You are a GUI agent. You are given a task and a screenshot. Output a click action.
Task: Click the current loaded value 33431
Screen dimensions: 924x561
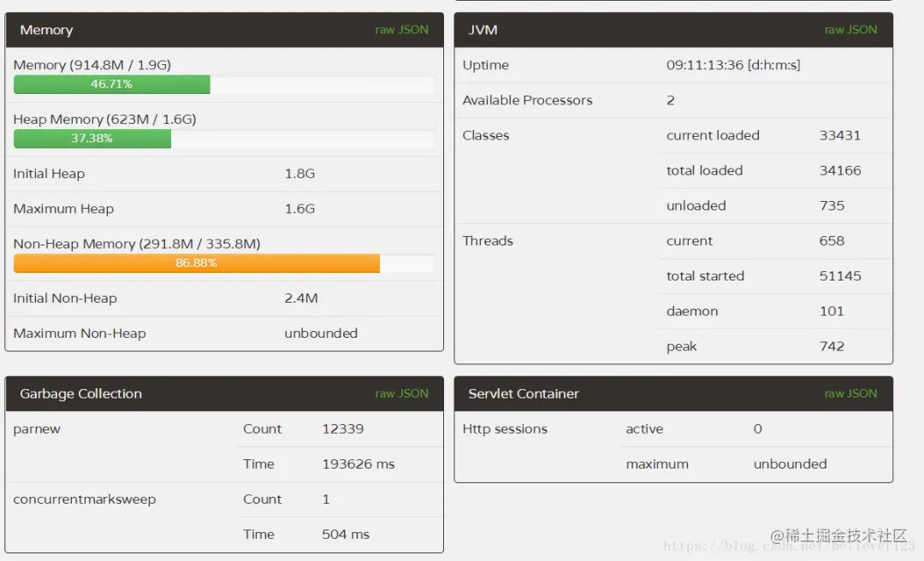coord(840,135)
